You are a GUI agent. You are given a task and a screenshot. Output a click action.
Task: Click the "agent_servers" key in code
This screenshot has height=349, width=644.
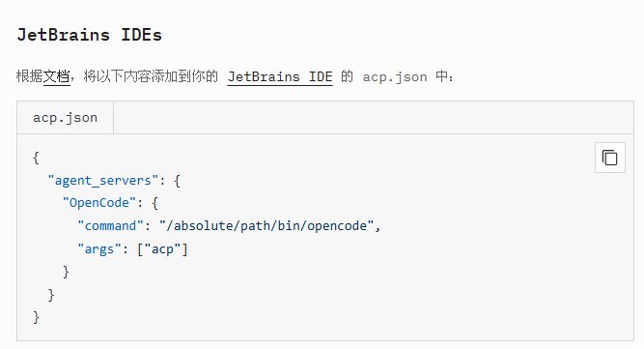click(103, 180)
